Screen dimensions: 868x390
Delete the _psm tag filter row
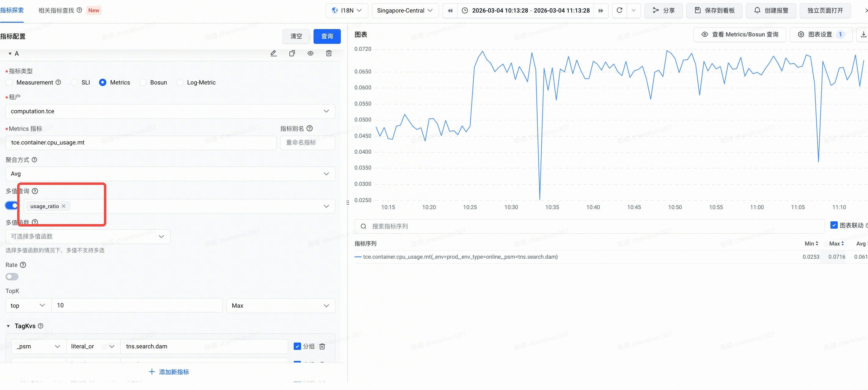[322, 347]
